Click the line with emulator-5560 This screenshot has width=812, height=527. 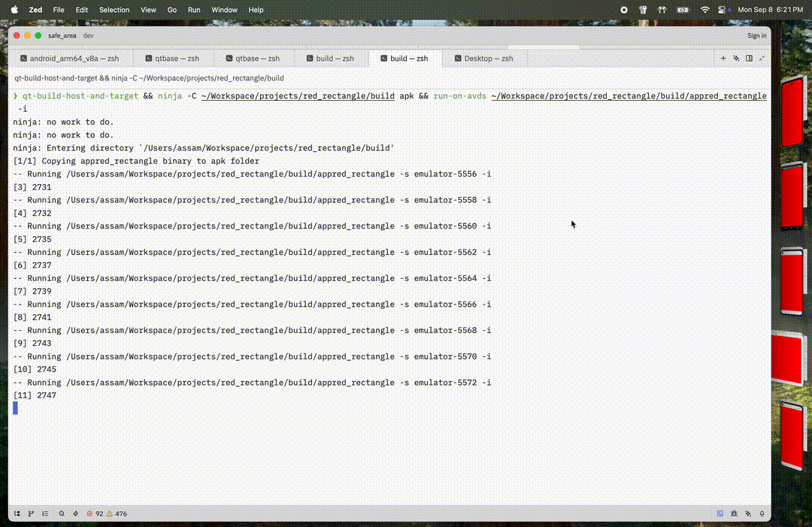coord(252,226)
